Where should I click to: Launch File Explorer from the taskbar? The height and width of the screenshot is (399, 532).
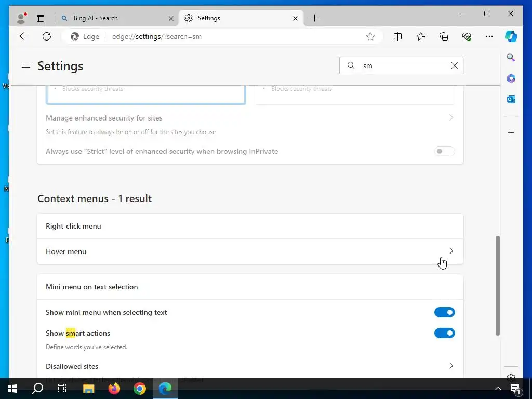click(88, 389)
